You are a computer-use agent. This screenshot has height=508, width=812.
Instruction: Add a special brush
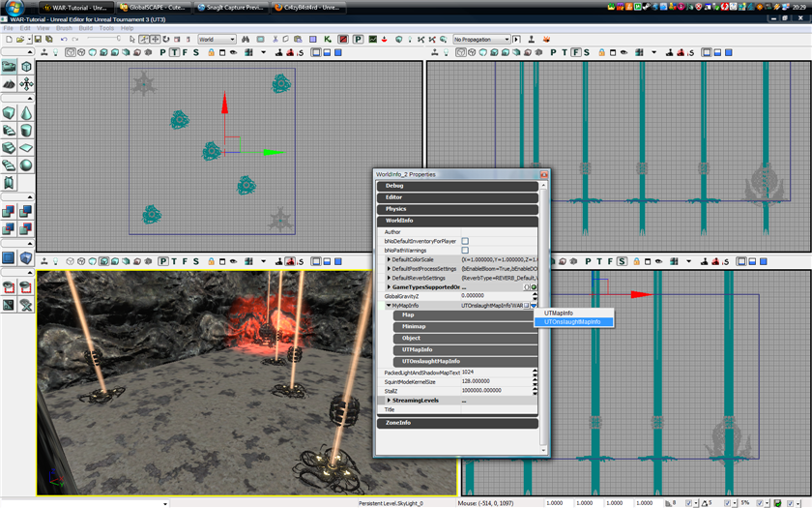tap(9, 257)
